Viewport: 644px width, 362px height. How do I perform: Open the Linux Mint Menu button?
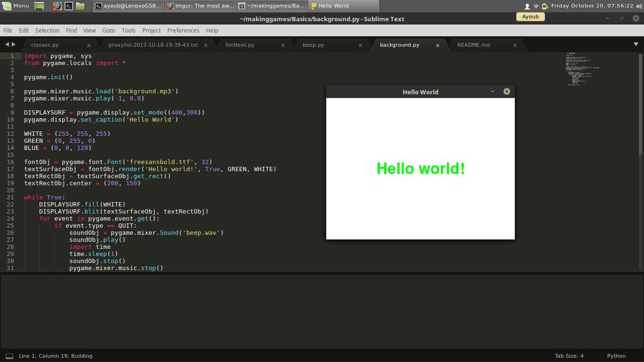tap(16, 6)
